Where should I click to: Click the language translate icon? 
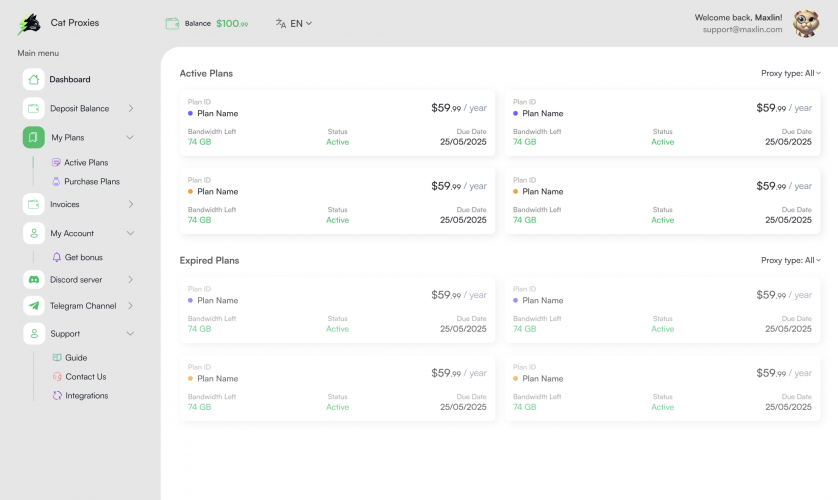(x=281, y=24)
